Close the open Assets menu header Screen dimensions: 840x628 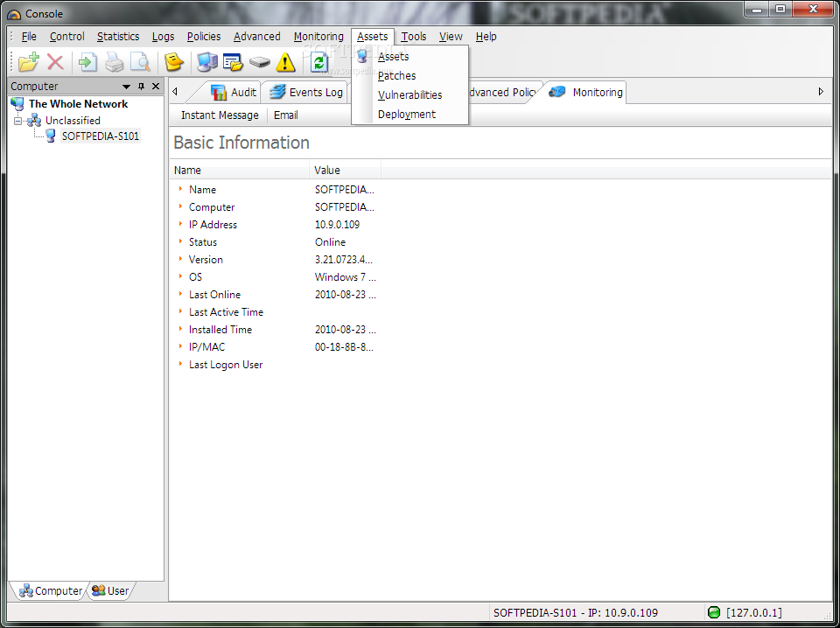[373, 37]
